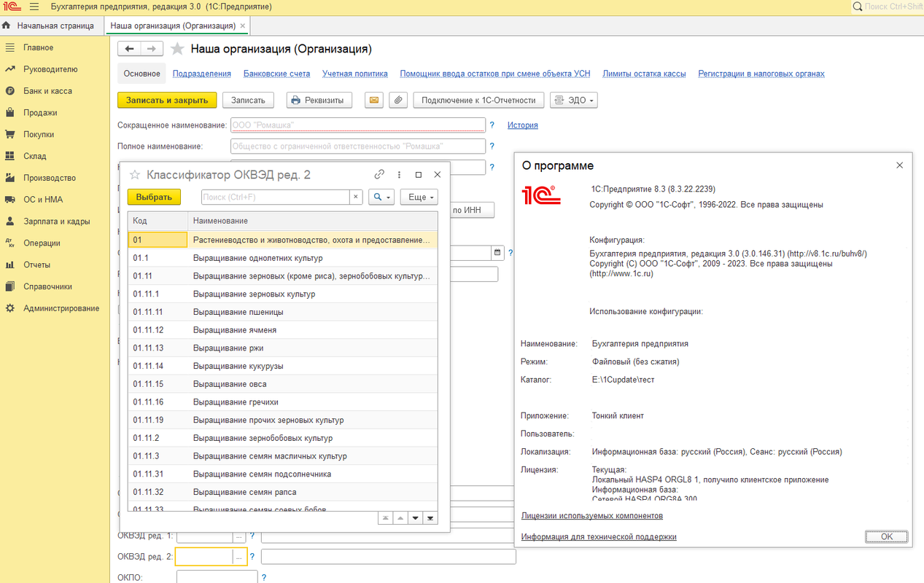Add Наша организация to favorites star
924x583 pixels.
(176, 49)
